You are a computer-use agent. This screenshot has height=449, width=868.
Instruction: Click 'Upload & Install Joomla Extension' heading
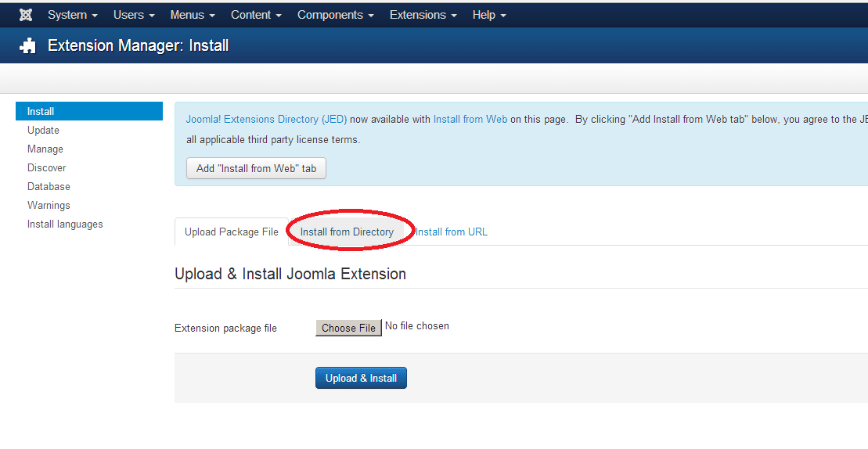(x=290, y=274)
